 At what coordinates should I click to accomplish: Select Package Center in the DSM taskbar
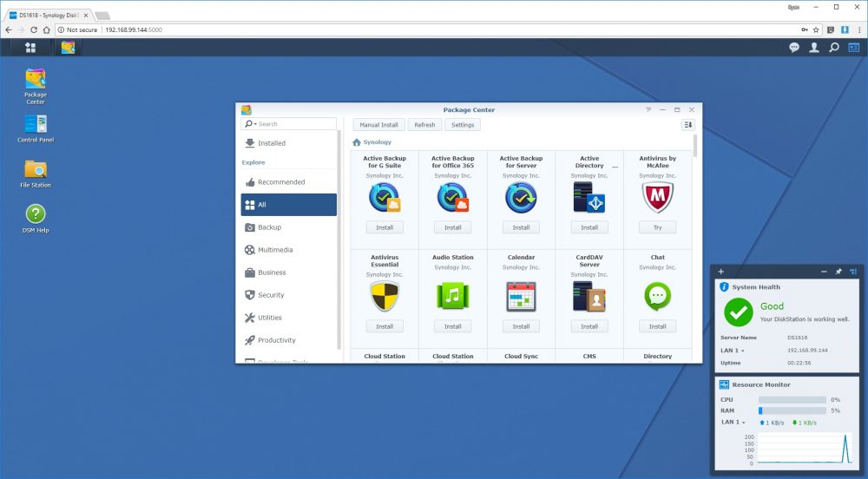pyautogui.click(x=68, y=48)
